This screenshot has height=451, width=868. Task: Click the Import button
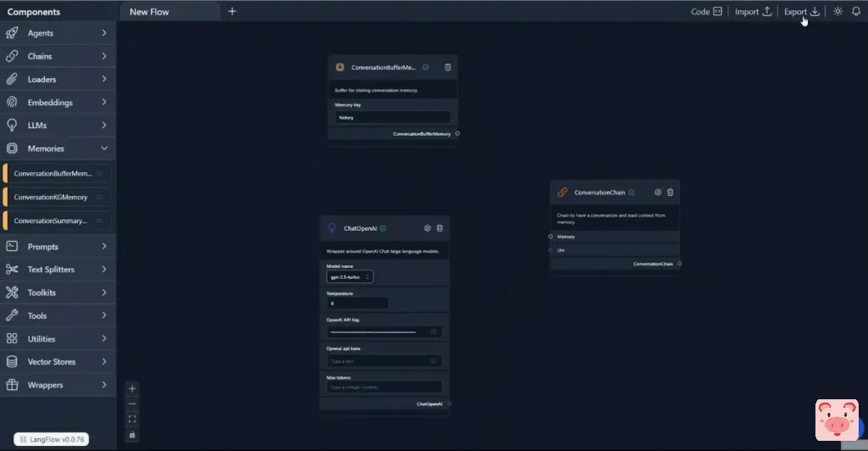[753, 12]
